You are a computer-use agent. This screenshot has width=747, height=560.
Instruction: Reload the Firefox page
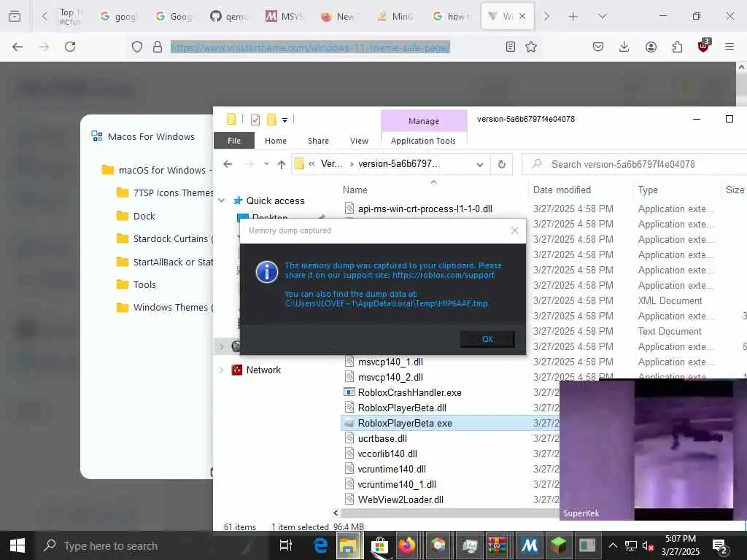click(x=70, y=47)
